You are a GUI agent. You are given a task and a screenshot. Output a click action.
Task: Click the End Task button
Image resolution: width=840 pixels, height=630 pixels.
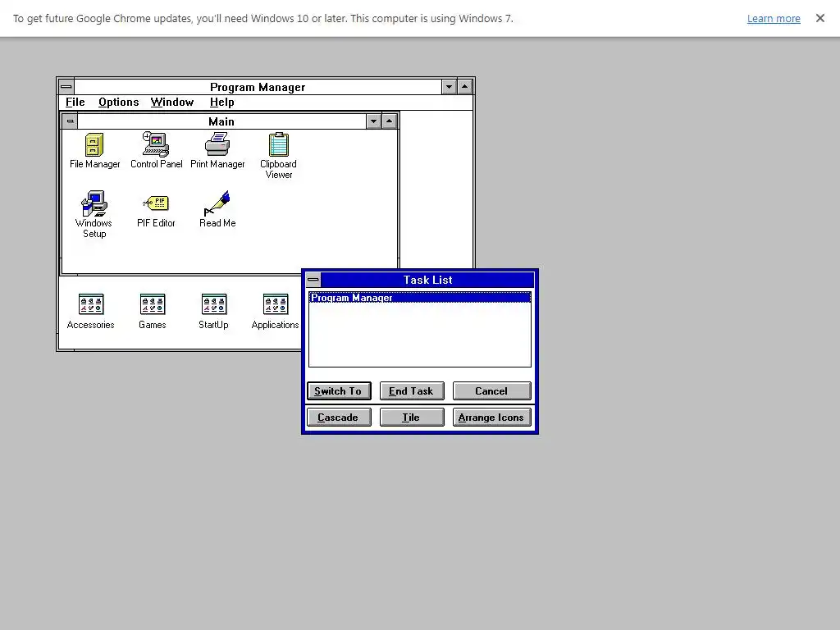pyautogui.click(x=412, y=391)
